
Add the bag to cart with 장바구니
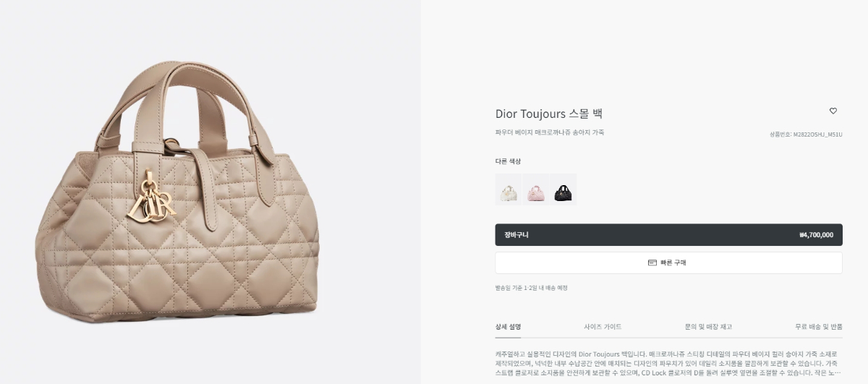pos(668,235)
